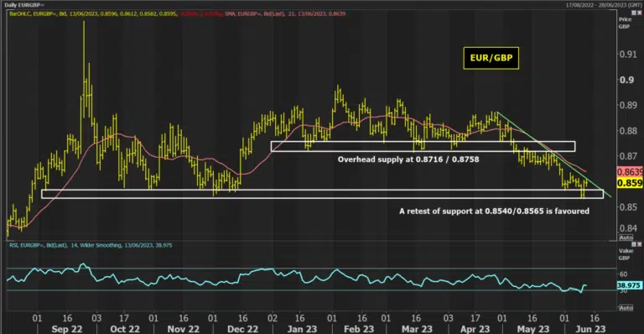Image resolution: width=644 pixels, height=334 pixels.
Task: Close the price chart pane
Action: coord(639,13)
